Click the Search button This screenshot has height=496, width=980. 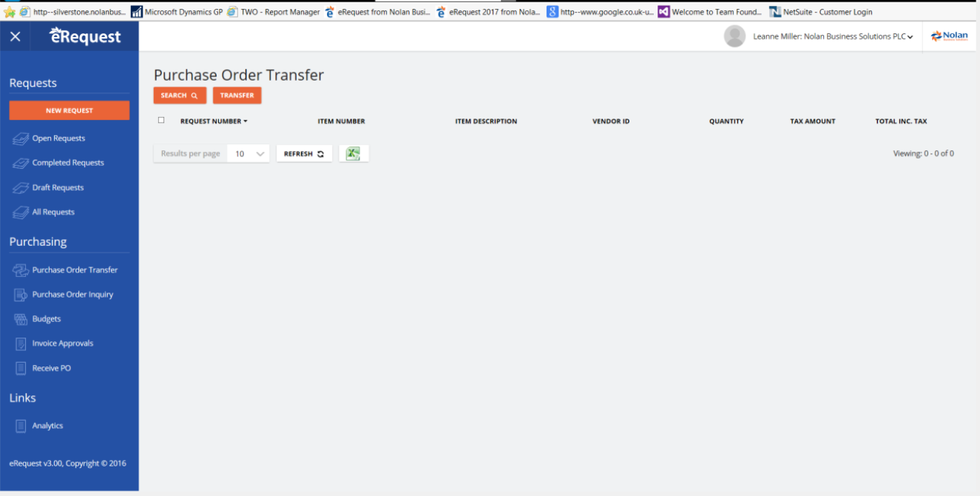coord(179,95)
